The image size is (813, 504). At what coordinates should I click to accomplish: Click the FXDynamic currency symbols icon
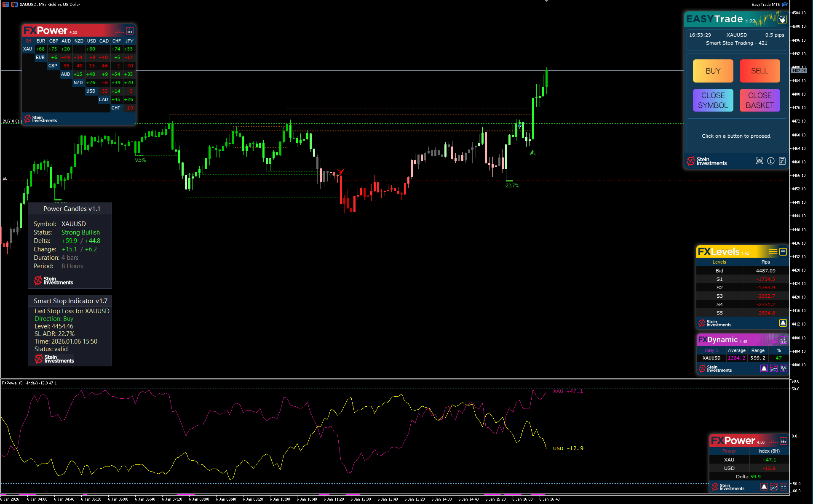tap(784, 368)
